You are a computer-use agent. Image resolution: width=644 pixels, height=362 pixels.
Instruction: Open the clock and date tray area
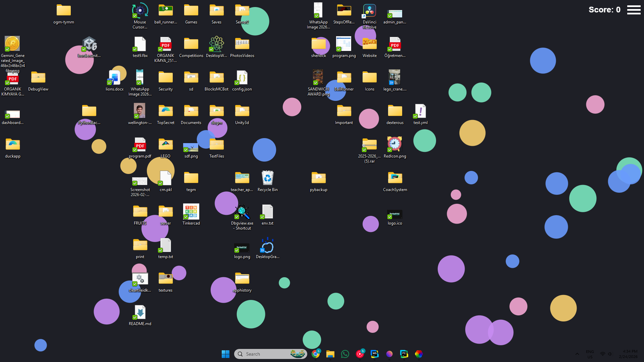[x=628, y=354]
